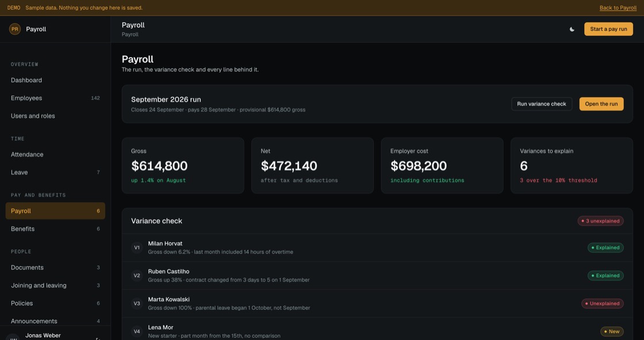Run variance check for September
644x340 pixels.
tap(541, 104)
